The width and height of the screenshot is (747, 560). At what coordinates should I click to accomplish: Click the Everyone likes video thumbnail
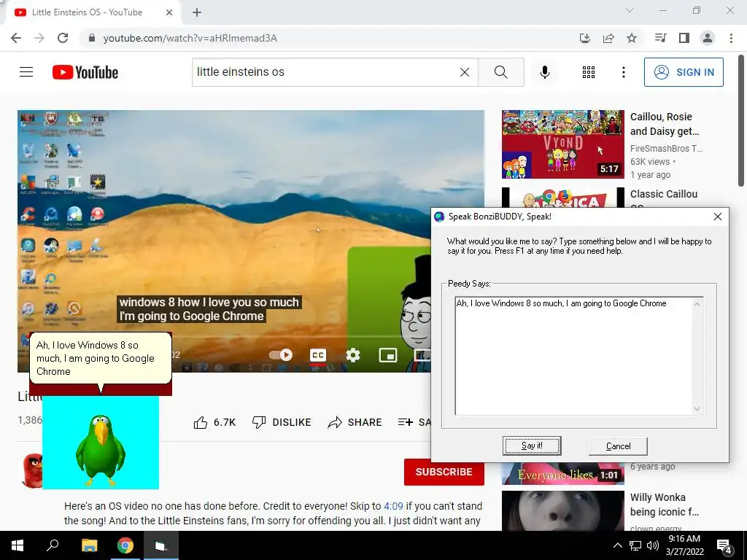click(x=562, y=474)
